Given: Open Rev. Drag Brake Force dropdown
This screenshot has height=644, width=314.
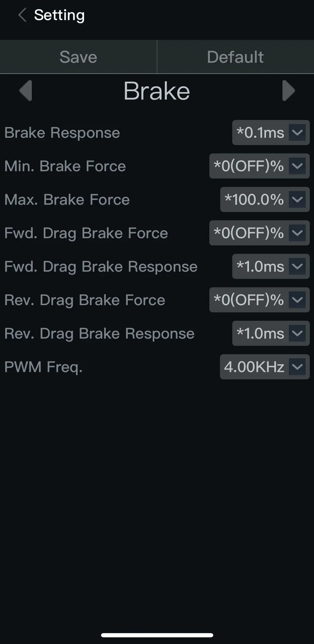Looking at the screenshot, I should pos(259,300).
